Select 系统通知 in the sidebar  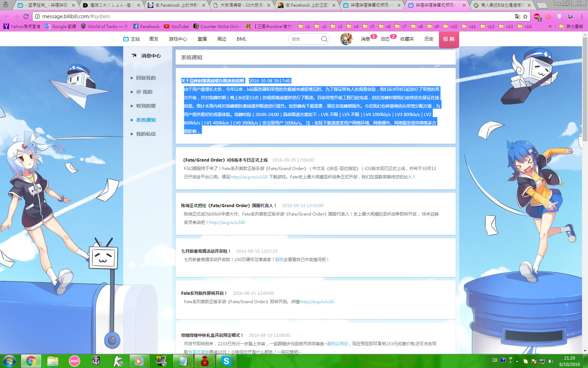146,120
